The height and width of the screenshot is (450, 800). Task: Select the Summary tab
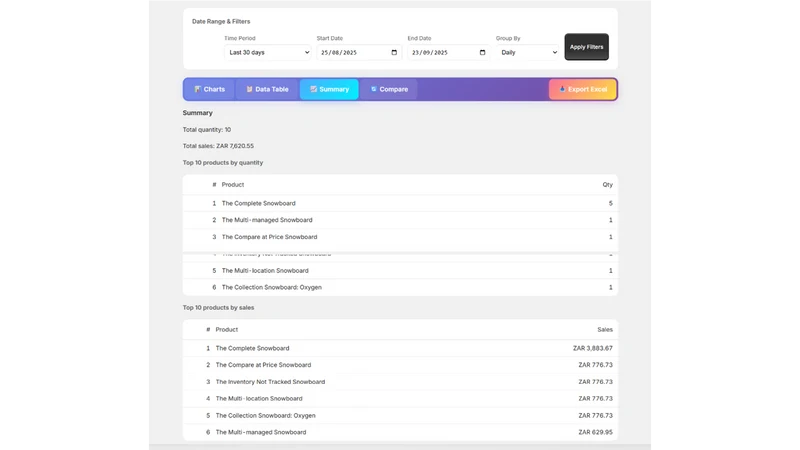[x=329, y=89]
